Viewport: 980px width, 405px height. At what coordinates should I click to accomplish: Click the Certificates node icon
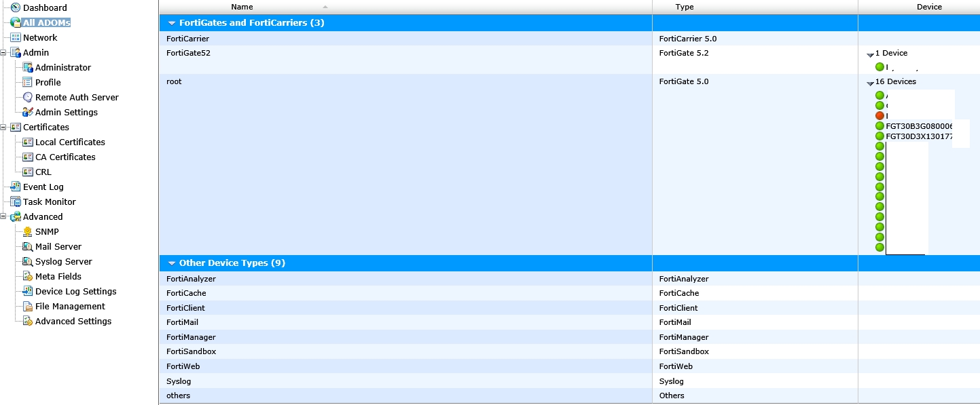(16, 127)
